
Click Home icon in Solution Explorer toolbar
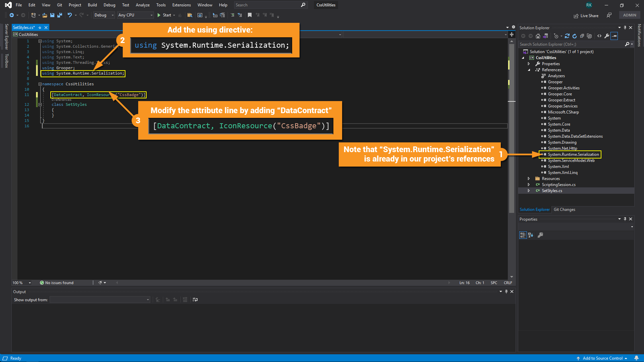click(538, 36)
